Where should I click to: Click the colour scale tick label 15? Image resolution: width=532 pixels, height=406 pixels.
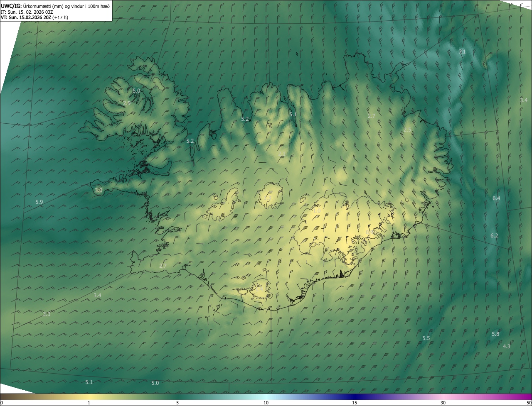[355, 403]
